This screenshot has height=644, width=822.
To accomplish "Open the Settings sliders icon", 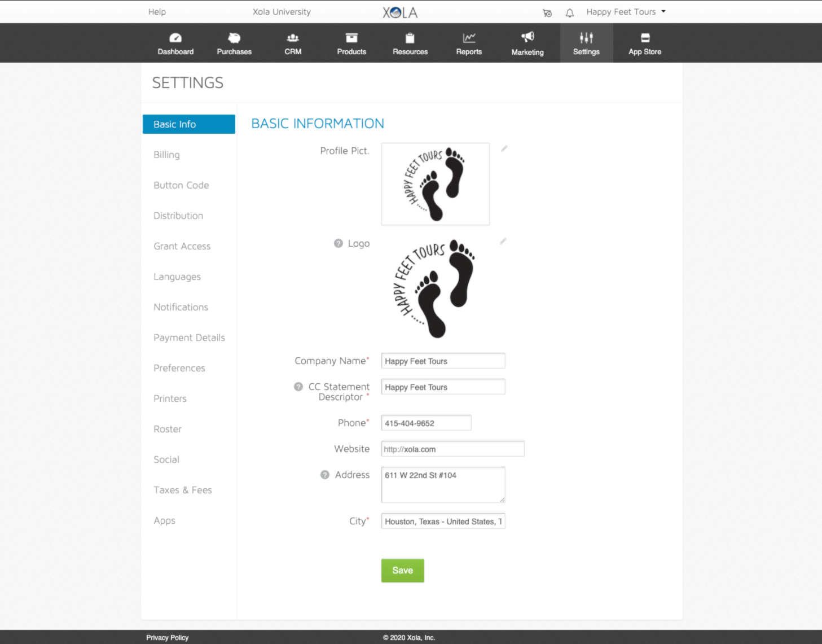I will click(x=586, y=38).
